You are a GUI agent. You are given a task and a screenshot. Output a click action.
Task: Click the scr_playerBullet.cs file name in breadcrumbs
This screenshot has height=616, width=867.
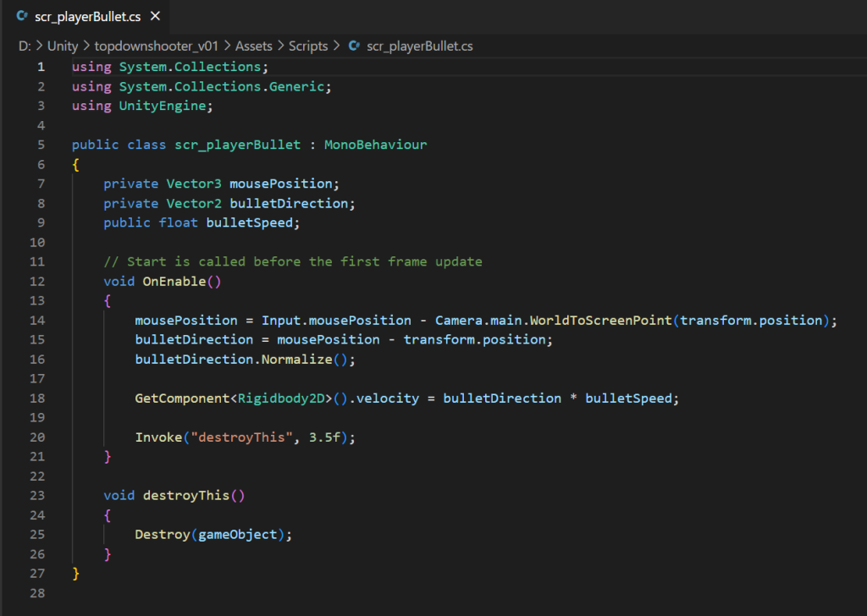[420, 46]
